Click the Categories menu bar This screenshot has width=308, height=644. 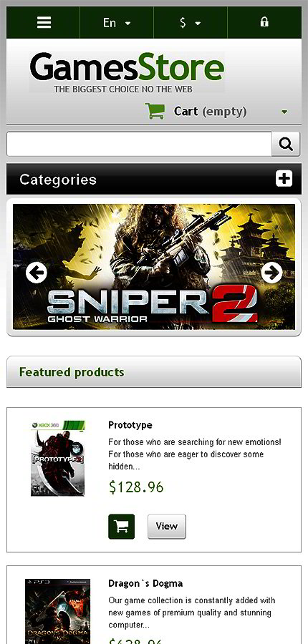[x=154, y=179]
